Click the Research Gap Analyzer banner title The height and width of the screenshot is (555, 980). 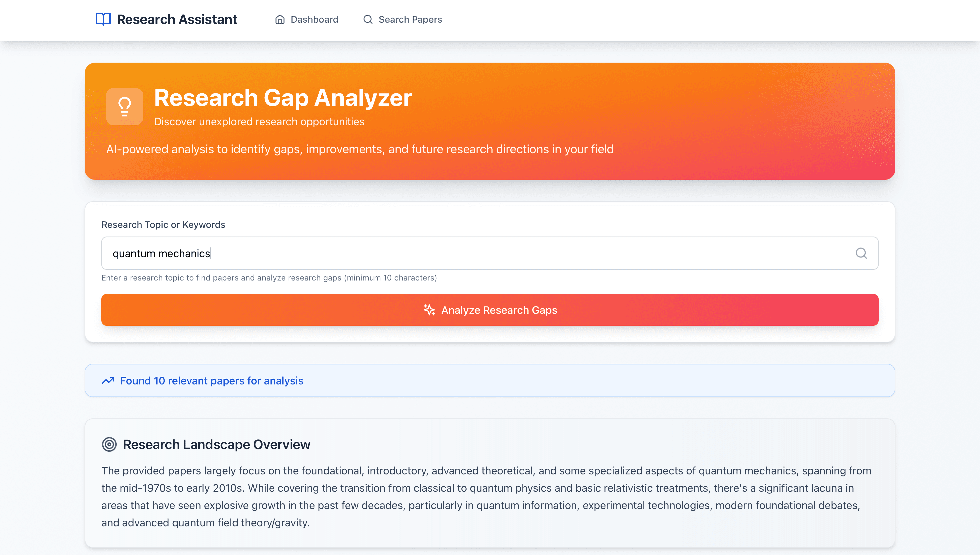[283, 98]
